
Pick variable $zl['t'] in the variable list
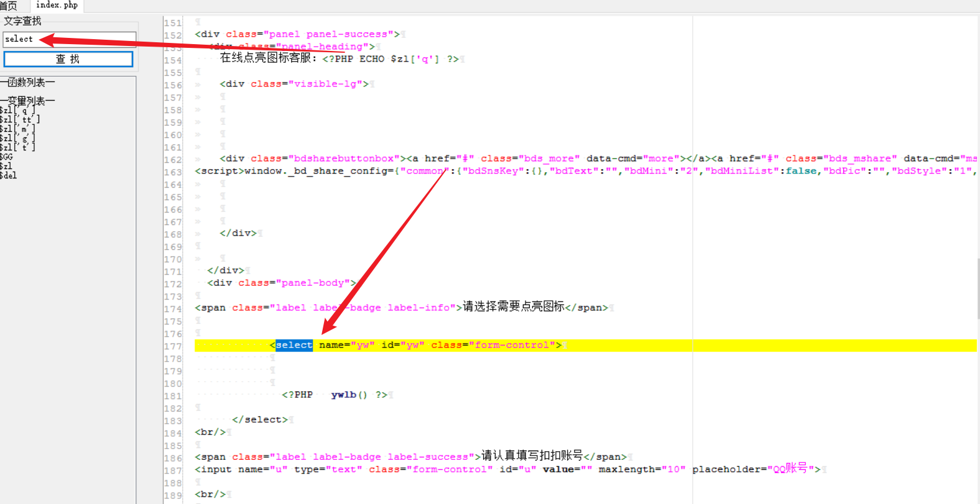(17, 147)
